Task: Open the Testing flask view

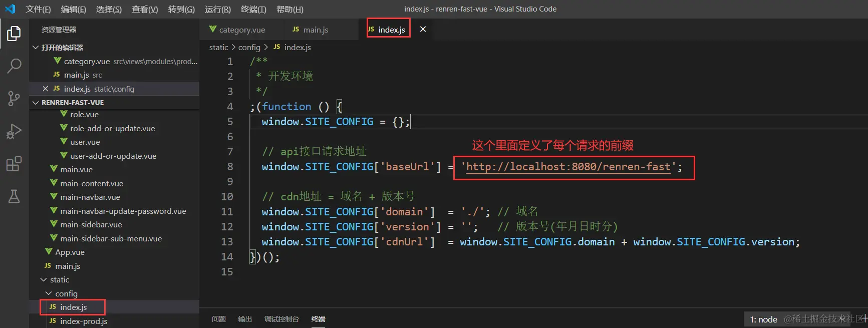Action: (14, 196)
